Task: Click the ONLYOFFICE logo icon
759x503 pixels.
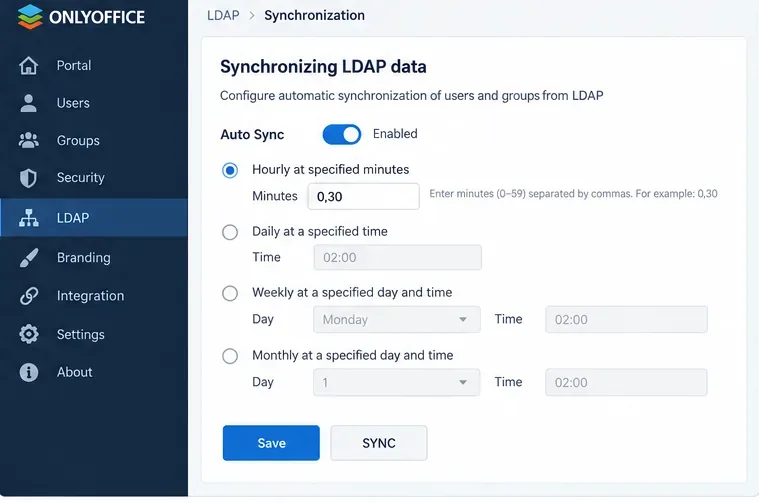Action: tap(30, 16)
